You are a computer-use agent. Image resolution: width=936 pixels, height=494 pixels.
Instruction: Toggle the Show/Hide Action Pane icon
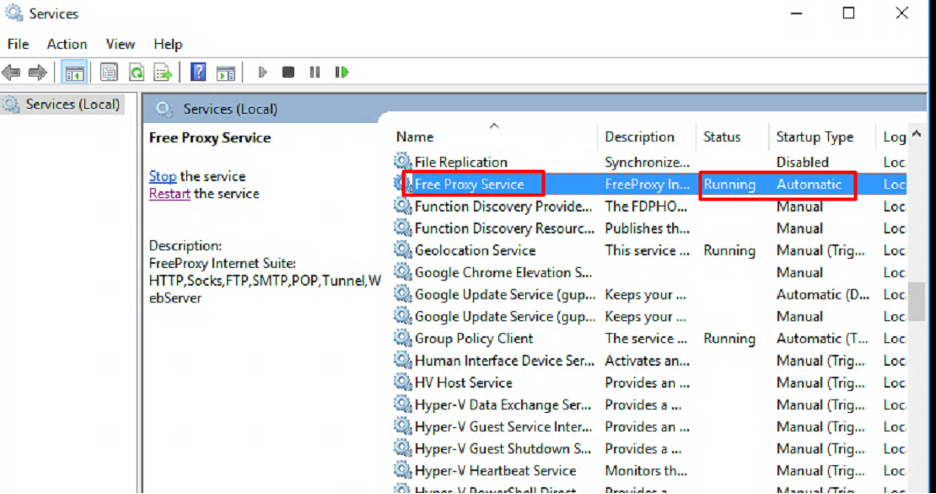226,72
